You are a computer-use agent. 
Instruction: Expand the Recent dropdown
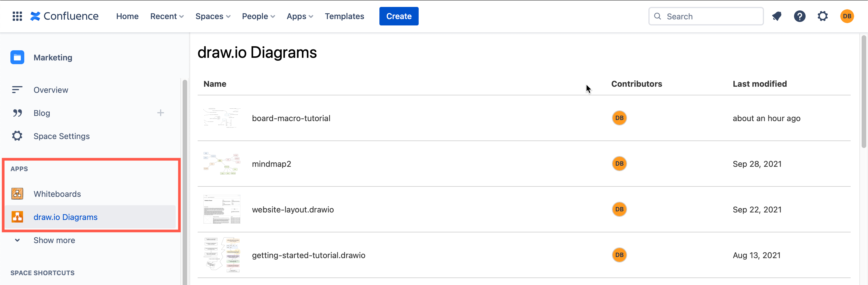(x=167, y=16)
